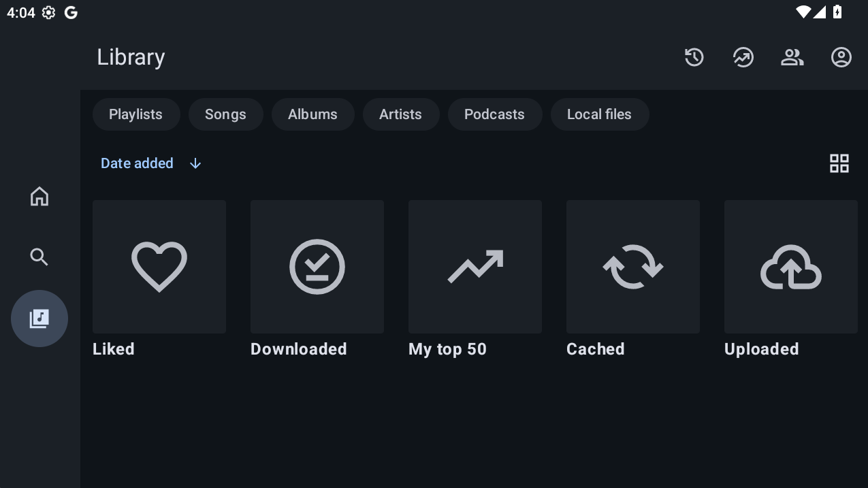Open the Date added sort dropdown
The height and width of the screenshot is (488, 868).
137,163
